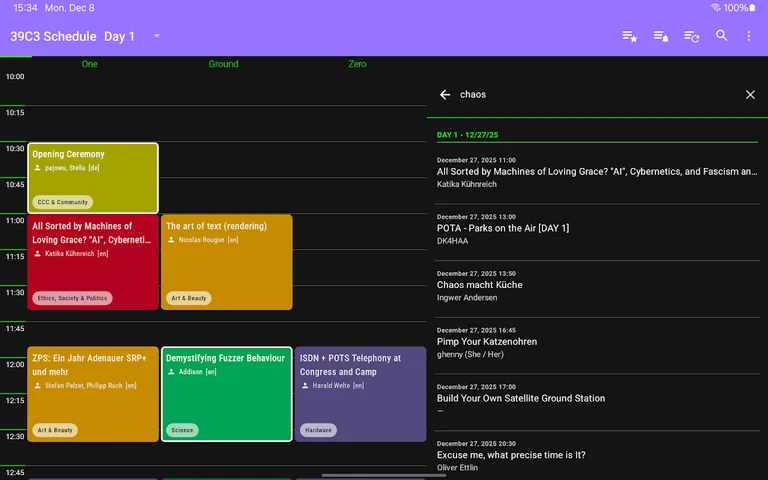
Task: Click speaker icon next to pajowu, Stella
Action: pyautogui.click(x=37, y=168)
